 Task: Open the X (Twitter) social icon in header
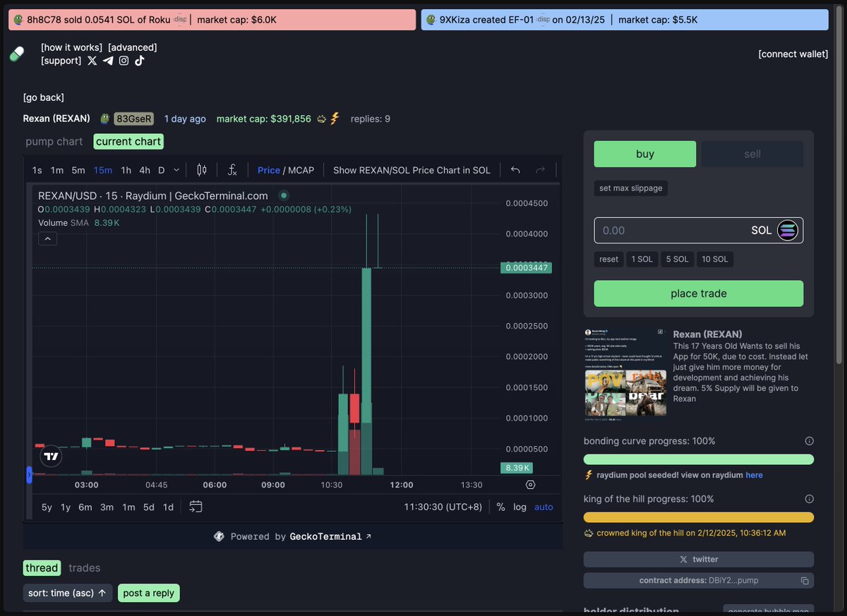(x=92, y=61)
